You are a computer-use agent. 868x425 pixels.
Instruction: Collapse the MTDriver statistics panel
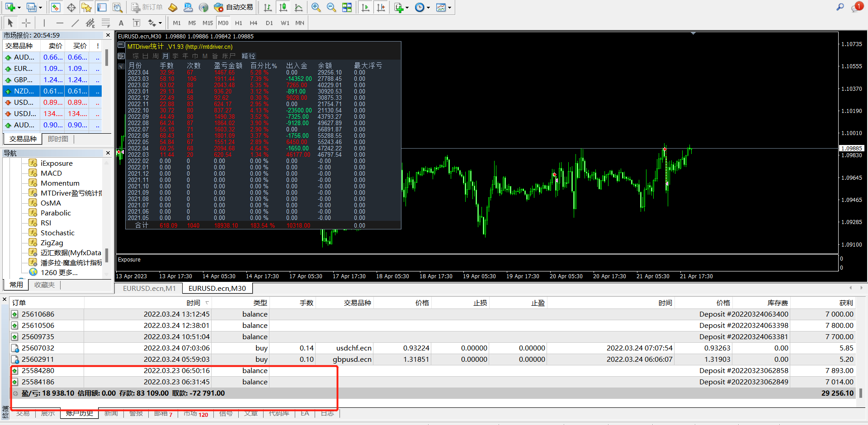click(121, 45)
